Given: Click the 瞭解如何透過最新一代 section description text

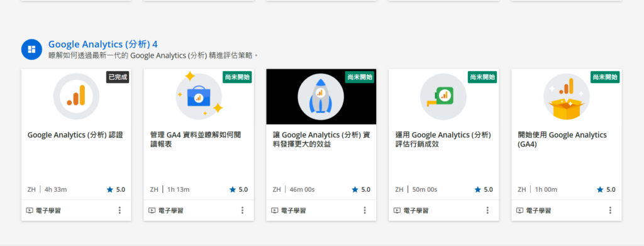Looking at the screenshot, I should [x=153, y=55].
